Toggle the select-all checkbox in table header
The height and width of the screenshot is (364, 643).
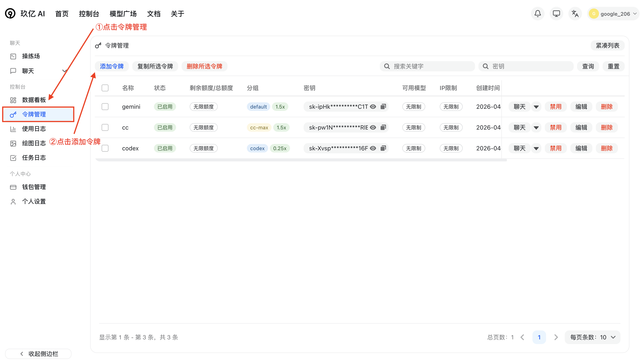click(105, 88)
